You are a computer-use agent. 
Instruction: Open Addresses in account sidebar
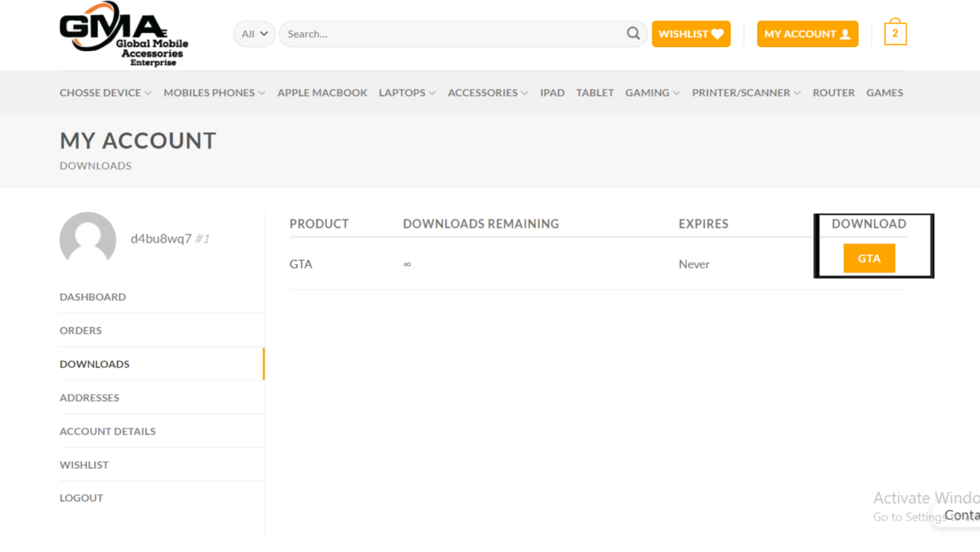(90, 397)
